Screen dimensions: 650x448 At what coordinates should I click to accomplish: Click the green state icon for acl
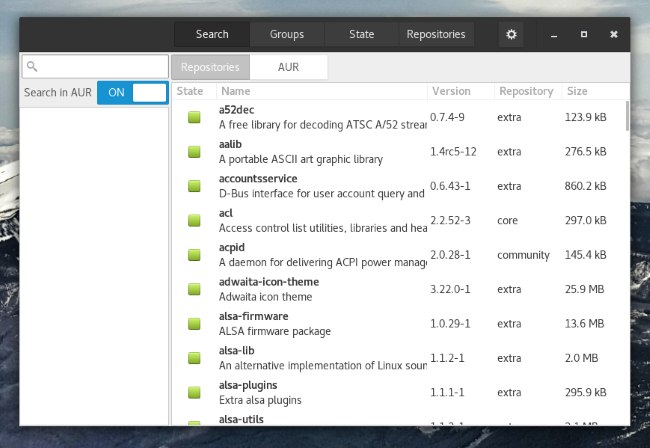194,220
